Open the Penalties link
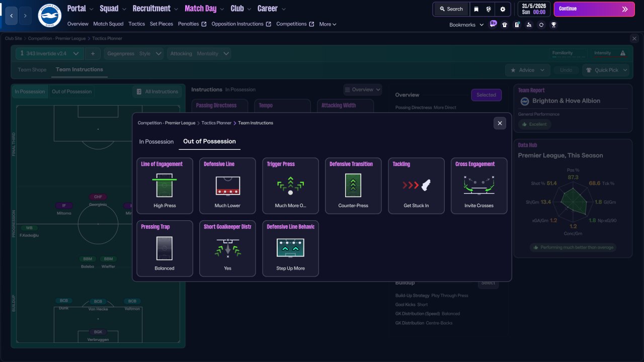Viewport: 644px width, 362px height. (192, 24)
